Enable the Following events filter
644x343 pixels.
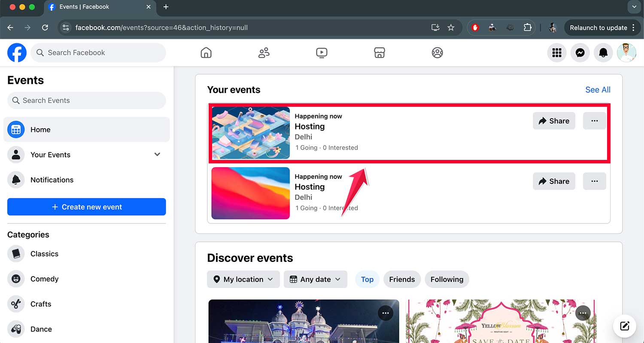447,279
